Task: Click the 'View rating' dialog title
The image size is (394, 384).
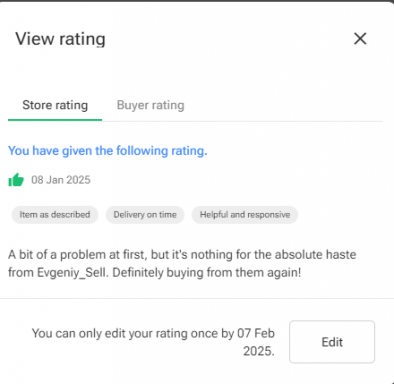Action: coord(60,39)
